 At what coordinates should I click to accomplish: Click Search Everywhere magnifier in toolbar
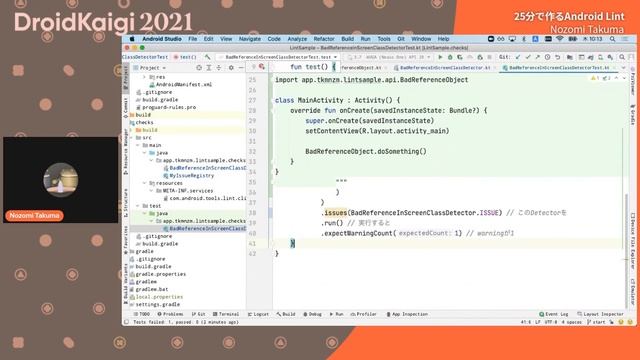tap(622, 57)
